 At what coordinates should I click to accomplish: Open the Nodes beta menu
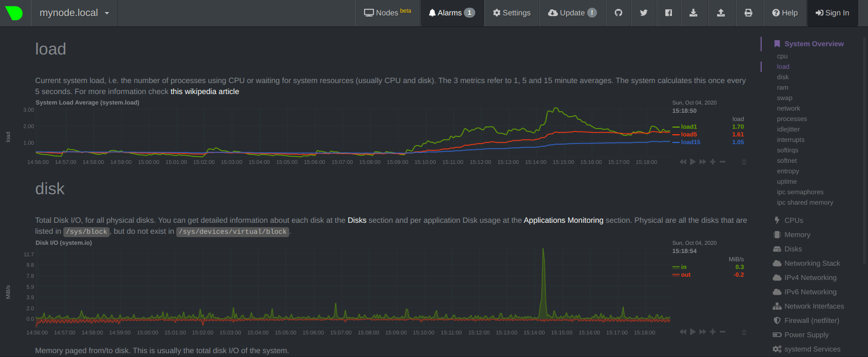click(x=388, y=13)
